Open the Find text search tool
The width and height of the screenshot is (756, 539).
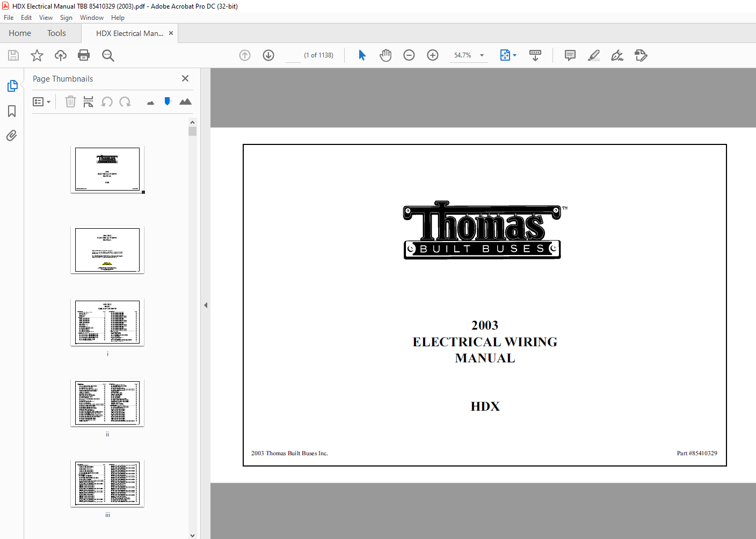108,55
